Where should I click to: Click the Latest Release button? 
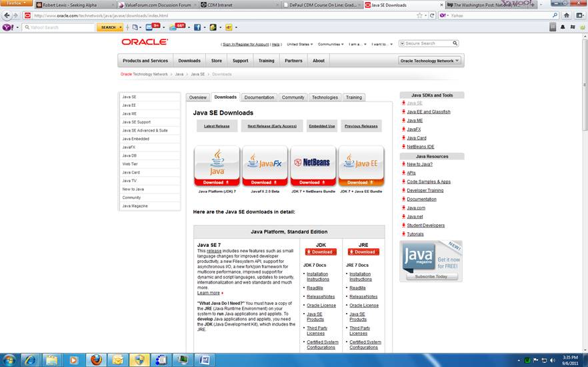217,126
